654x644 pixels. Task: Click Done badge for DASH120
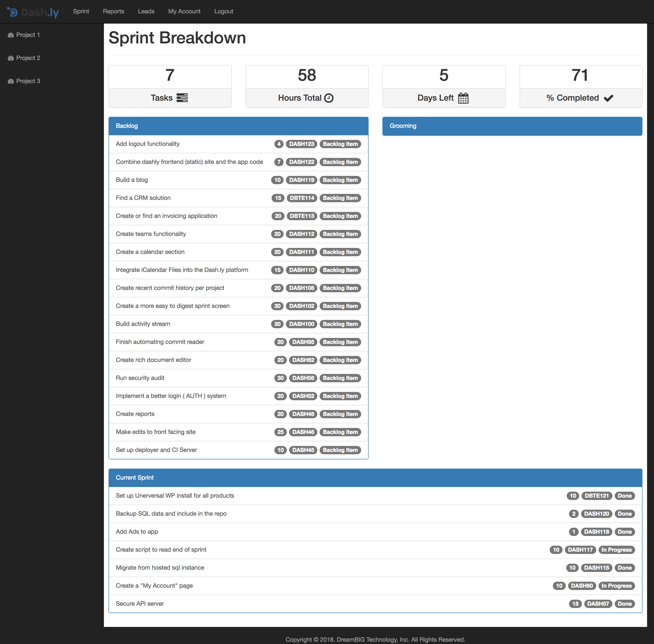coord(625,514)
